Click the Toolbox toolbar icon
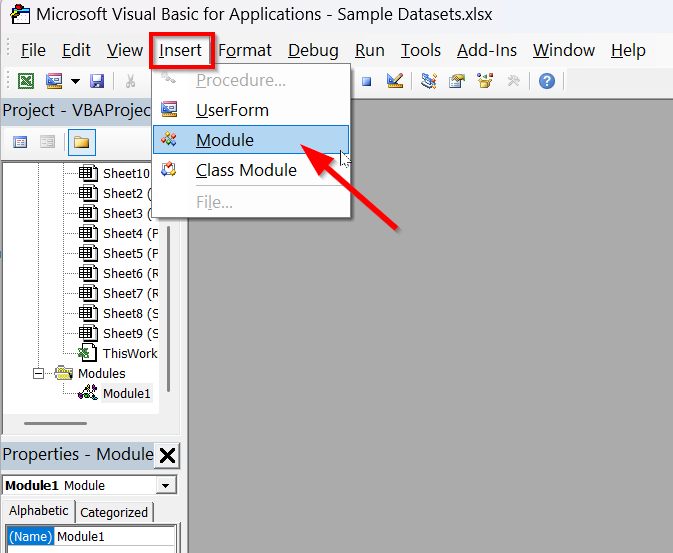 (513, 81)
